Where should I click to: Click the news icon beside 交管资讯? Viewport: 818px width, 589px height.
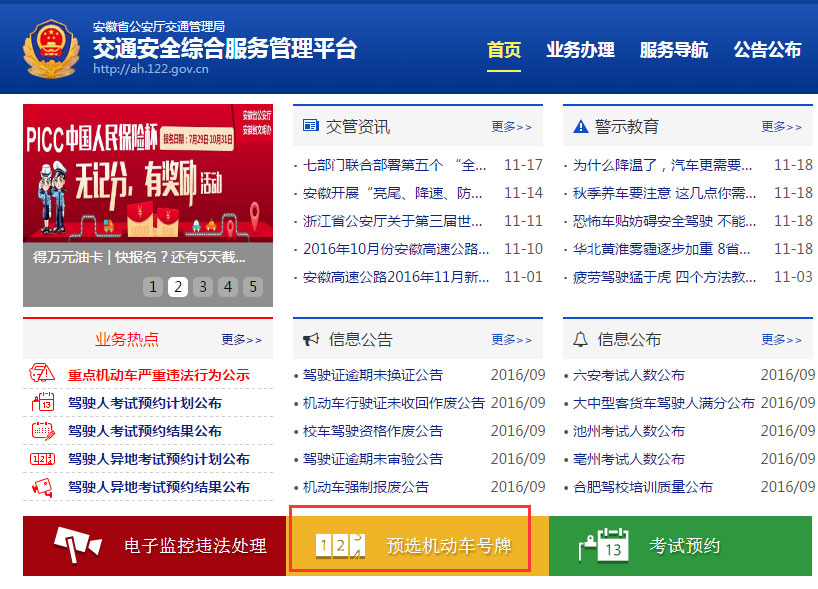(x=310, y=125)
